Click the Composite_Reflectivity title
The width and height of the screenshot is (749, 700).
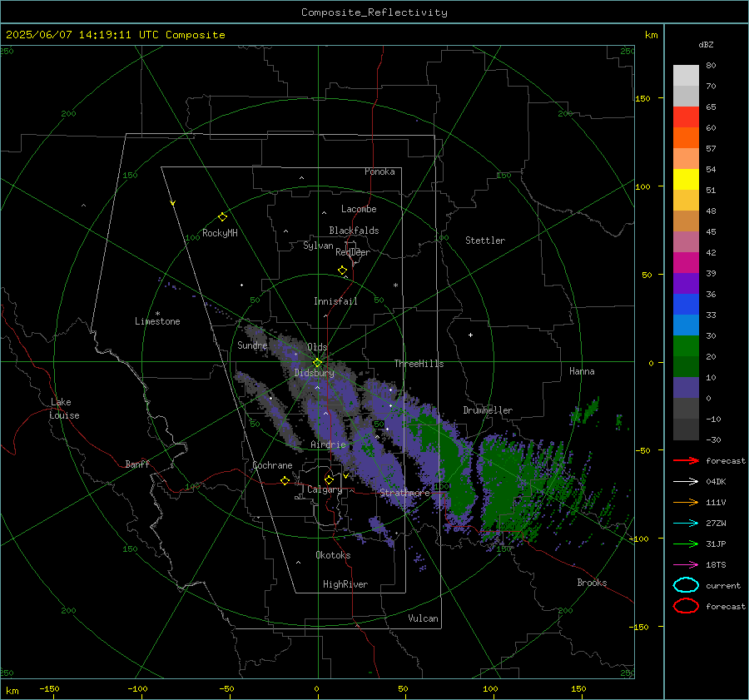(374, 12)
